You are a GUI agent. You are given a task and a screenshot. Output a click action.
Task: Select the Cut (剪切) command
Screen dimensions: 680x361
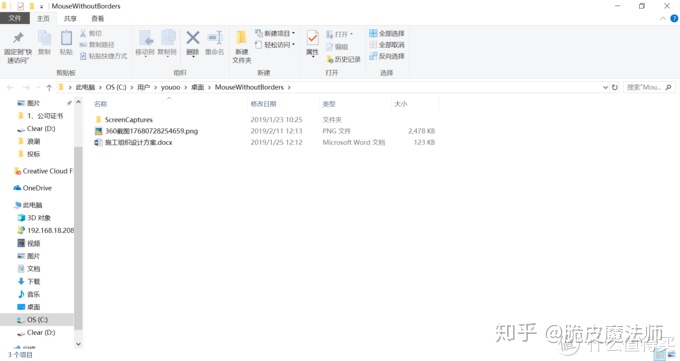coord(91,33)
